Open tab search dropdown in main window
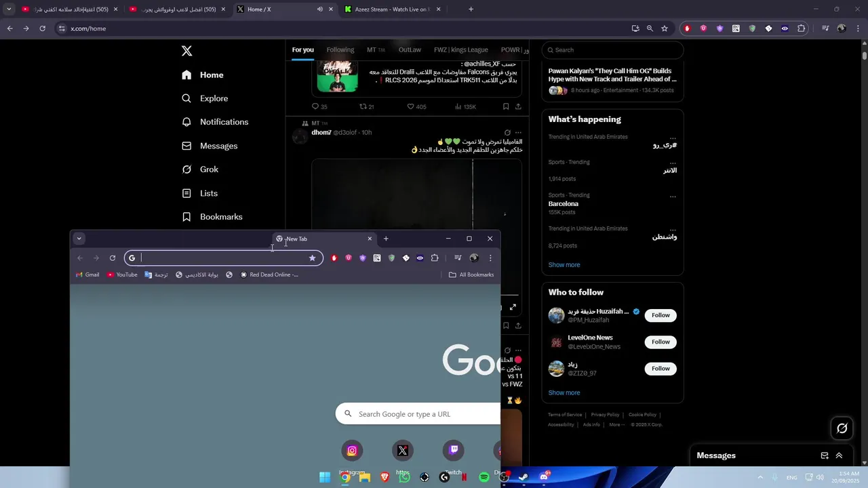Image resolution: width=868 pixels, height=488 pixels. pyautogui.click(x=9, y=9)
